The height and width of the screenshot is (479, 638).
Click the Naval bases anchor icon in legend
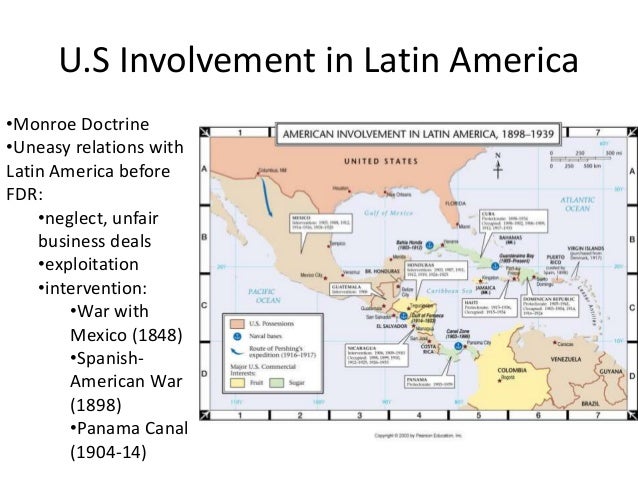(237, 336)
